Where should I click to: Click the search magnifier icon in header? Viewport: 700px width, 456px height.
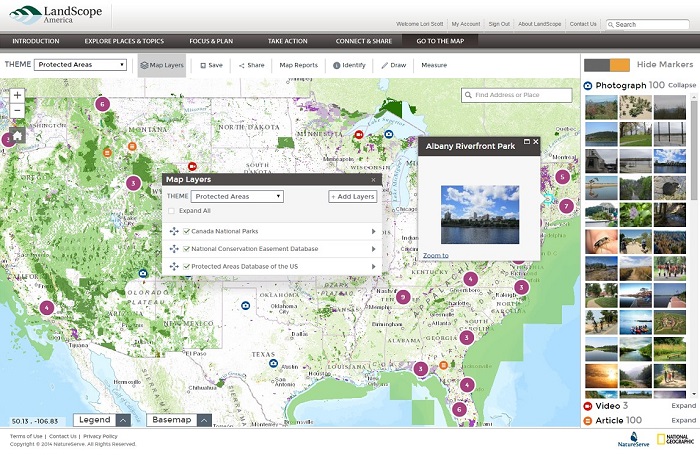pyautogui.click(x=610, y=25)
